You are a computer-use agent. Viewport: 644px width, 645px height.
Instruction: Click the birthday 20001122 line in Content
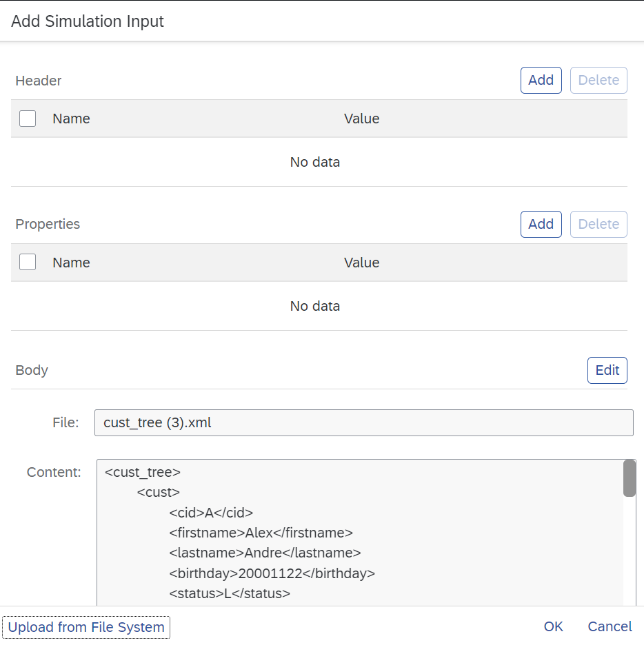click(272, 573)
